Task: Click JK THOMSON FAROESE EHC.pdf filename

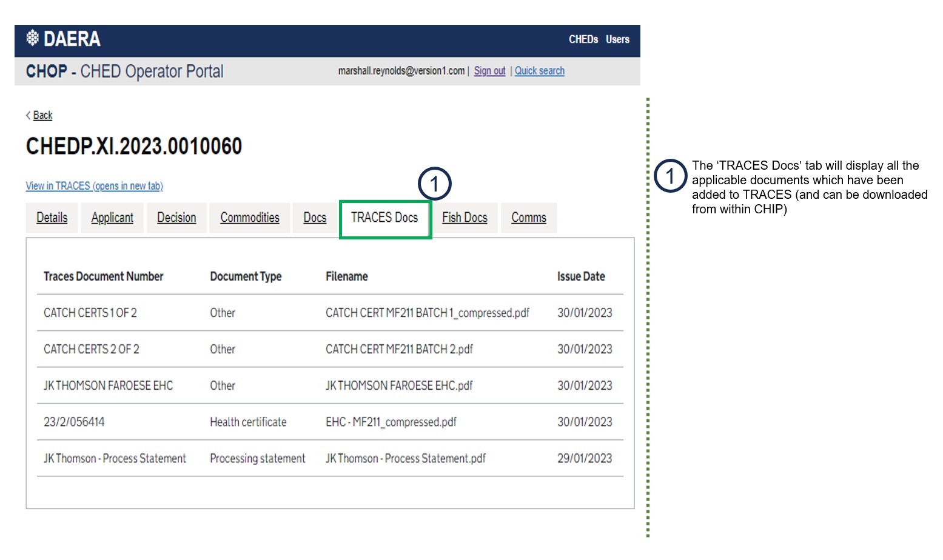Action: [399, 385]
